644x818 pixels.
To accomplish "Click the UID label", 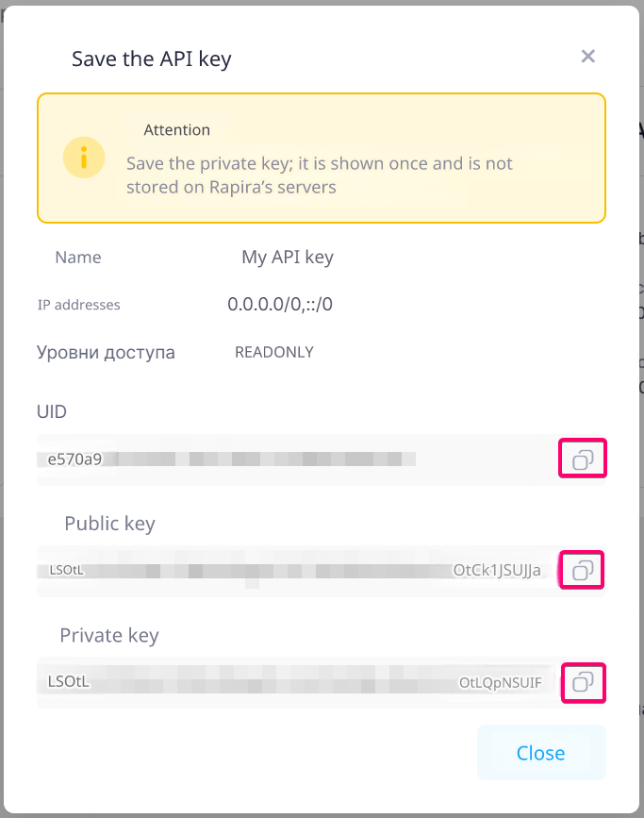I will (x=52, y=411).
